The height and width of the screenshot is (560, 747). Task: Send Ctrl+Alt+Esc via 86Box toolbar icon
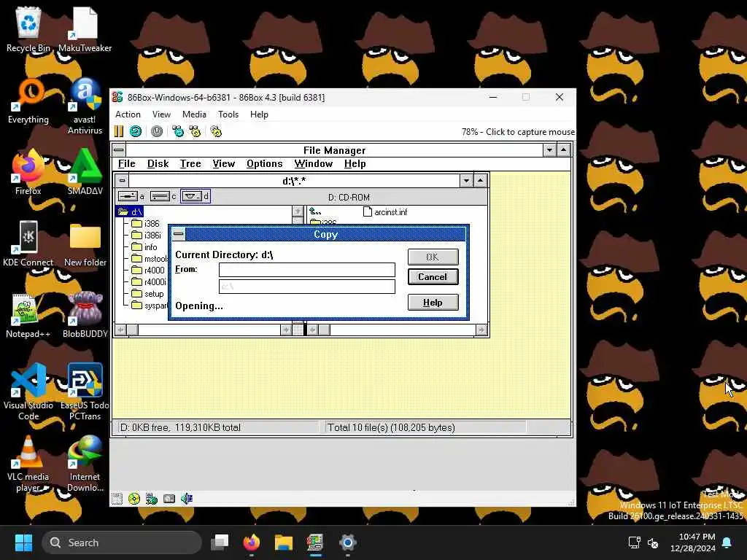tap(195, 131)
